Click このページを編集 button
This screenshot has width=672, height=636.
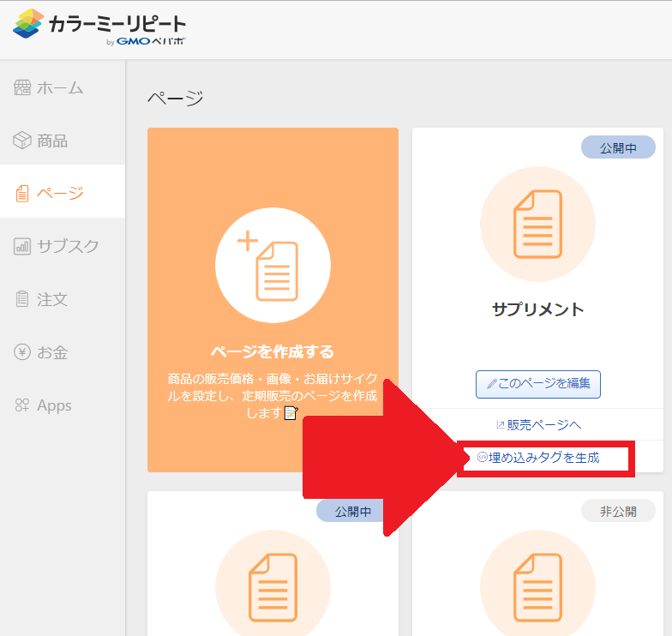point(538,384)
